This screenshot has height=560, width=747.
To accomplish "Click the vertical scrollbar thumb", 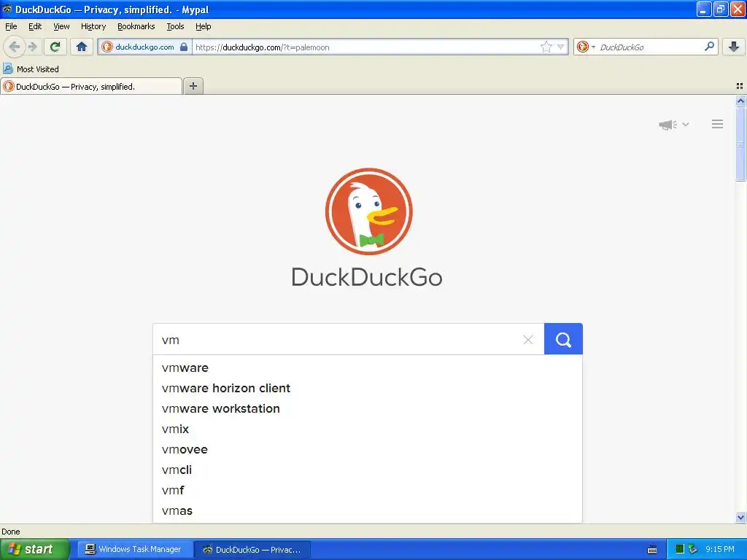I will point(740,144).
